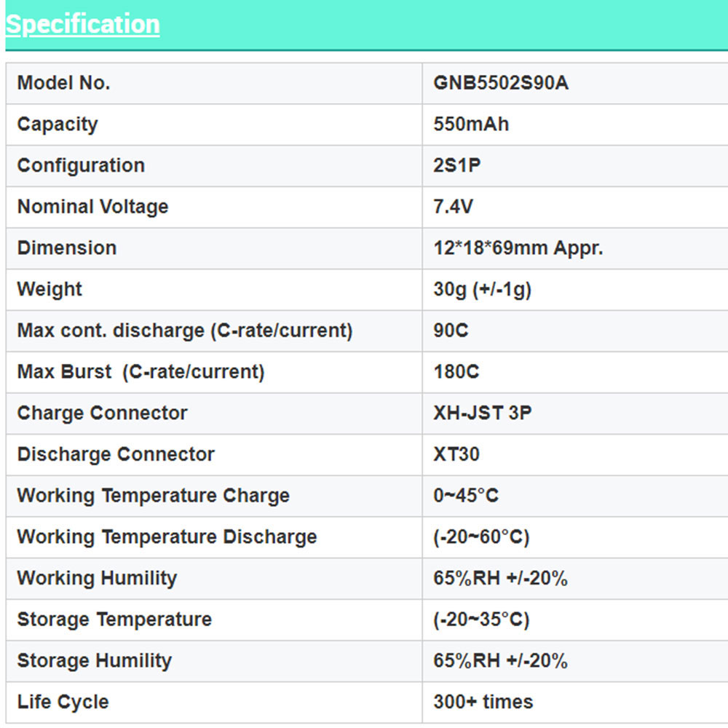Click the (-20~60°C) discharge temperature value

point(481,537)
